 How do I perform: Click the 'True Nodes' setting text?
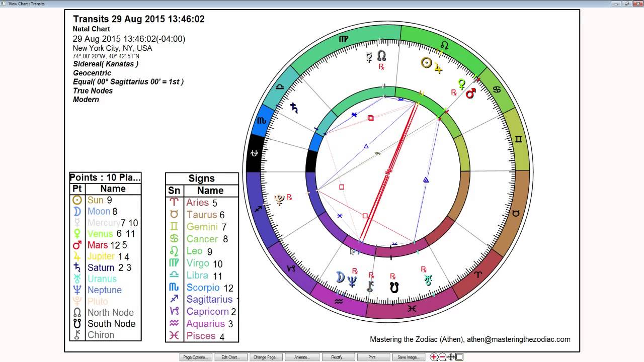click(93, 90)
